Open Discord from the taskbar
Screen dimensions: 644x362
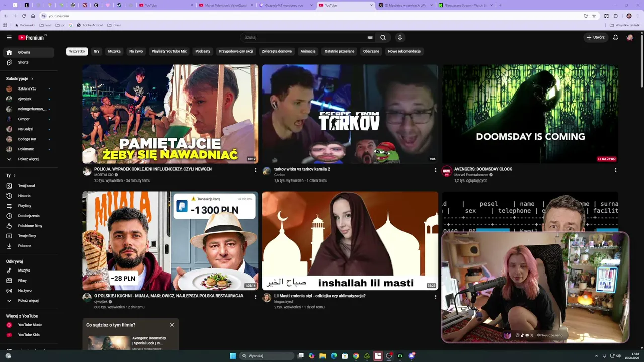click(412, 356)
